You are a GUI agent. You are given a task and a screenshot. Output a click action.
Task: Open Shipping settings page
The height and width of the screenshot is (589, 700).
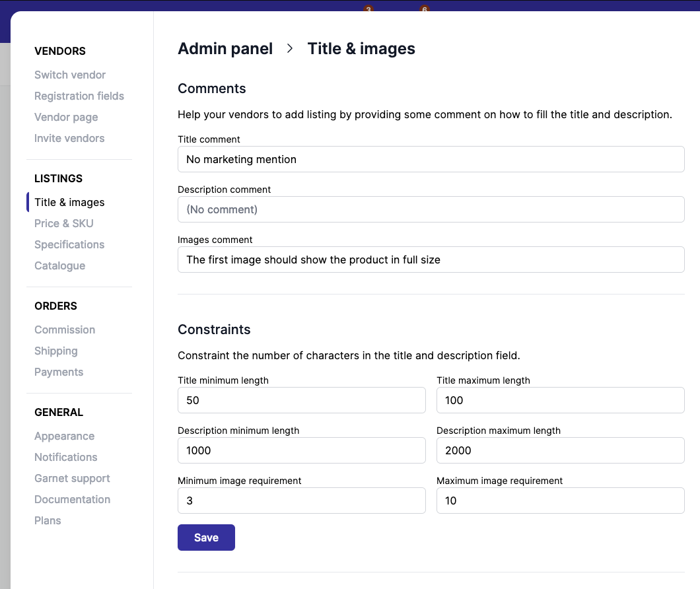pos(56,351)
